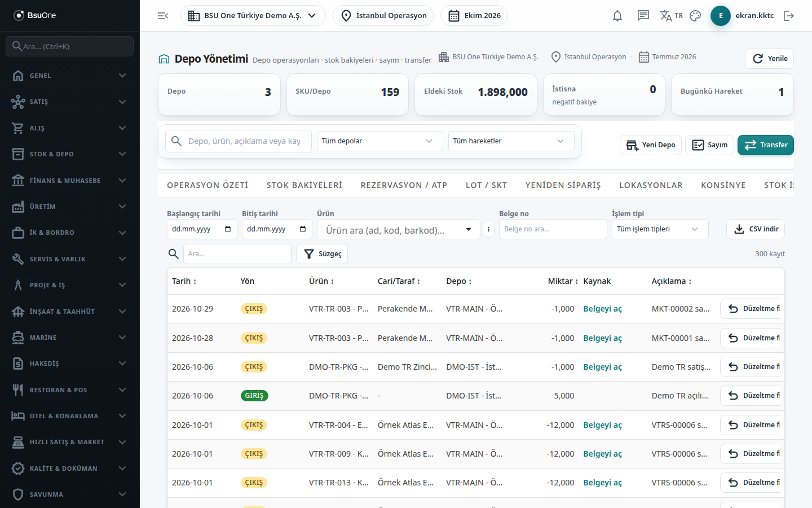Sort the table by Tarih column

tap(184, 281)
